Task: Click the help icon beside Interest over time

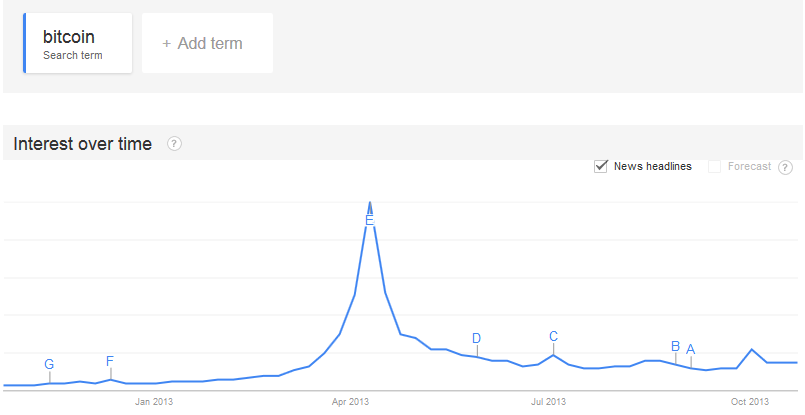Action: coord(175,144)
